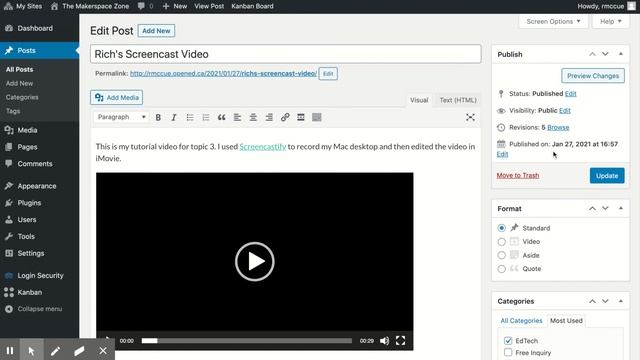Click Add Media button

pos(117,98)
